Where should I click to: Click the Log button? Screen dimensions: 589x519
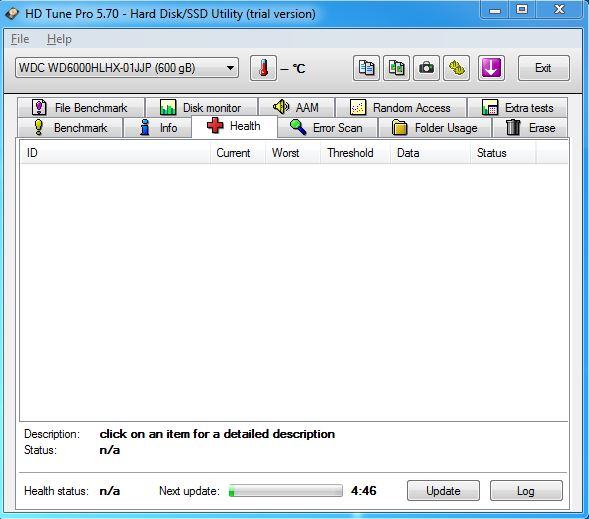click(526, 490)
